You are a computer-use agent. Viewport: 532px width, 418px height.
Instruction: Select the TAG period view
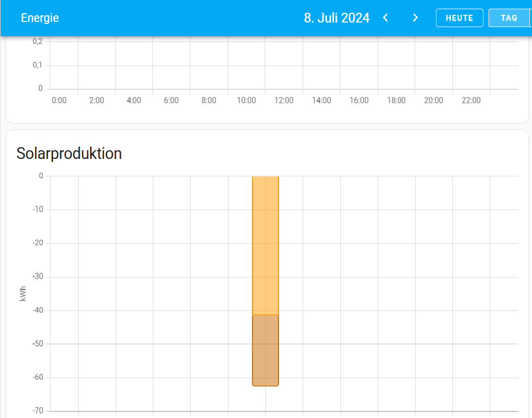[x=509, y=18]
